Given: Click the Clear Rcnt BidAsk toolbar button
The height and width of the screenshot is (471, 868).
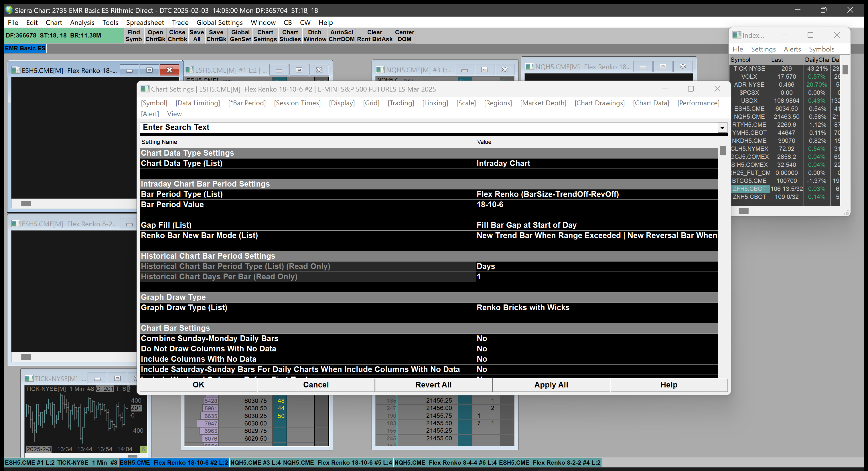Looking at the screenshot, I should pos(374,36).
